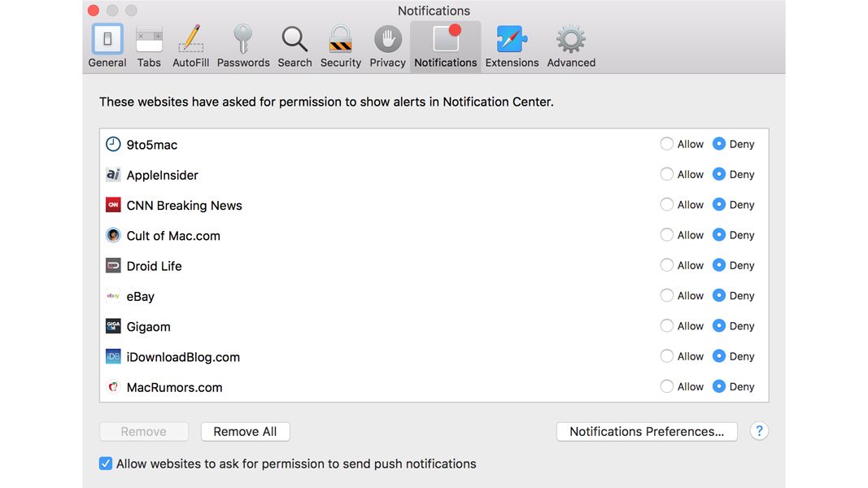
Task: Uncheck push notification permission checkbox
Action: (x=106, y=463)
